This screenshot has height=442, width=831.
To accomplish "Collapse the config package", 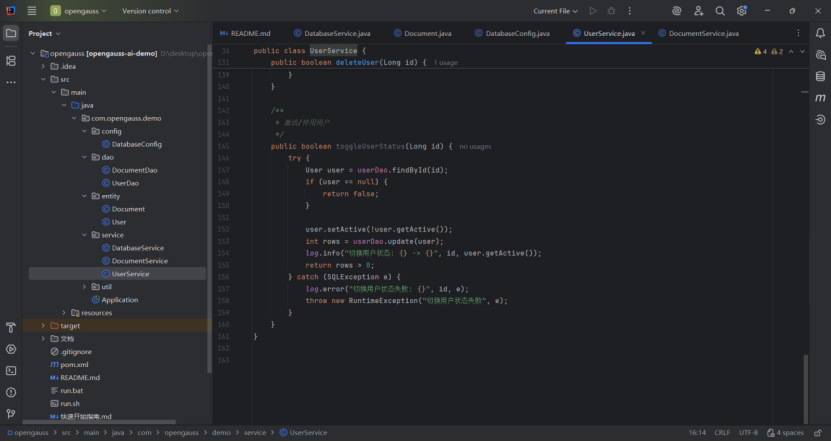I will pos(84,131).
